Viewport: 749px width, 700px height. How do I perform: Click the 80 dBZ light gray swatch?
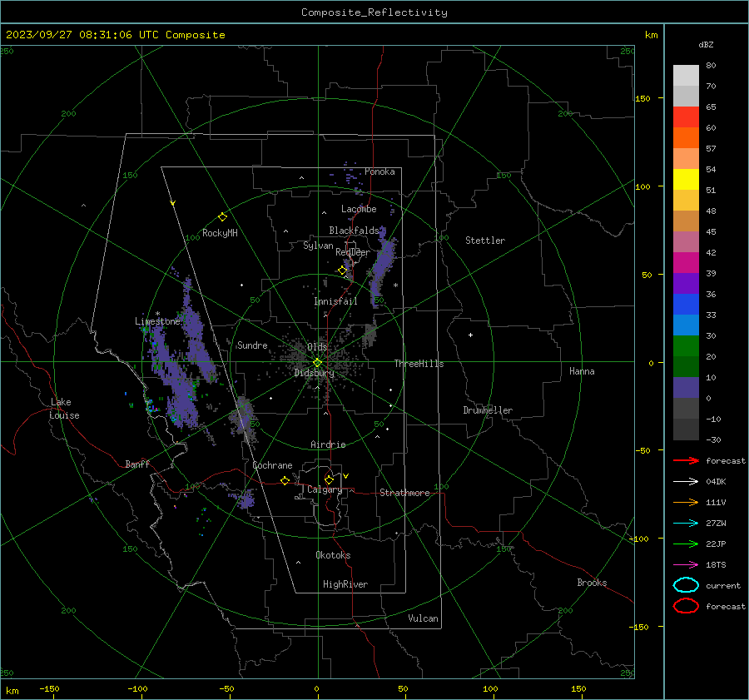(686, 75)
